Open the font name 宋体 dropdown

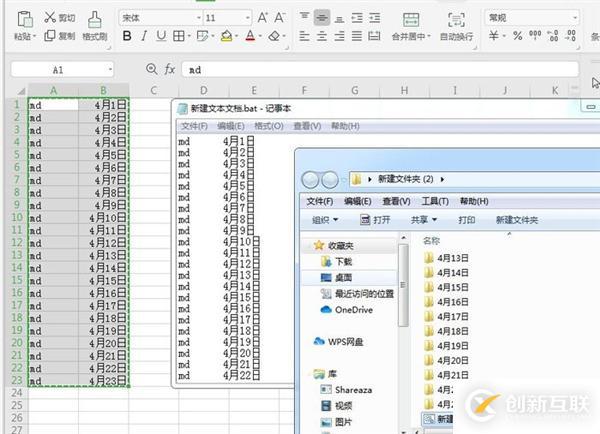pyautogui.click(x=199, y=18)
